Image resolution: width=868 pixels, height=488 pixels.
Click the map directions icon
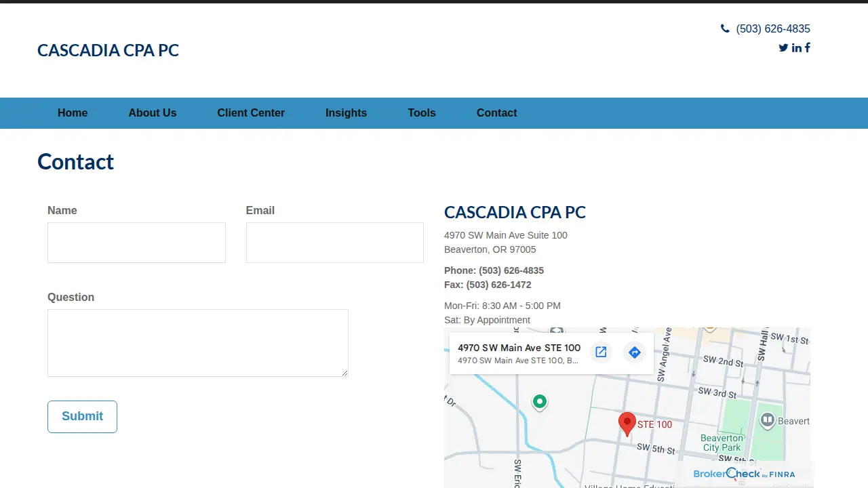[x=635, y=352]
